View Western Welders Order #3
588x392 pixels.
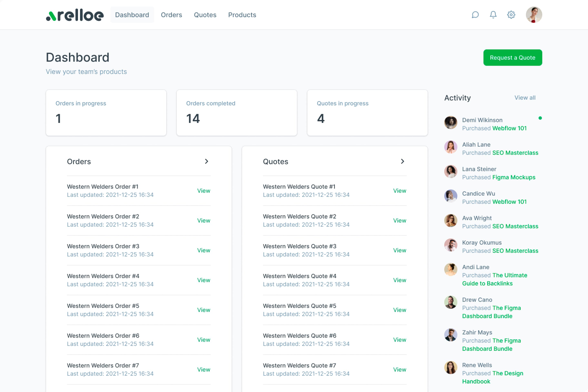204,250
